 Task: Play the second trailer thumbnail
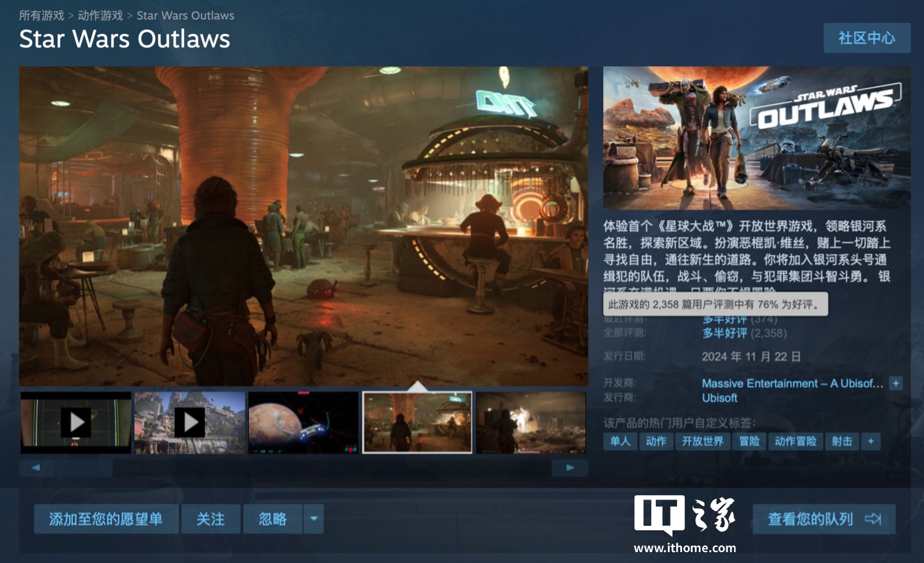point(190,423)
